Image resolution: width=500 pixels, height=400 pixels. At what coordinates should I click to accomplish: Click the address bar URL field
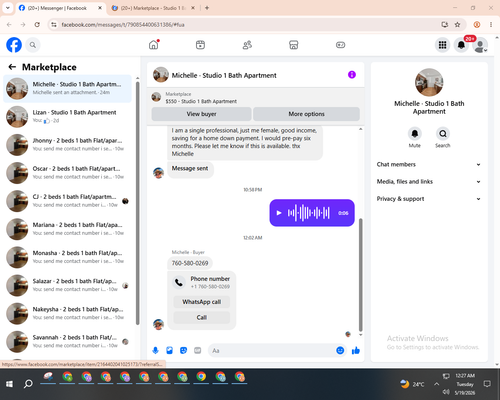(247, 25)
